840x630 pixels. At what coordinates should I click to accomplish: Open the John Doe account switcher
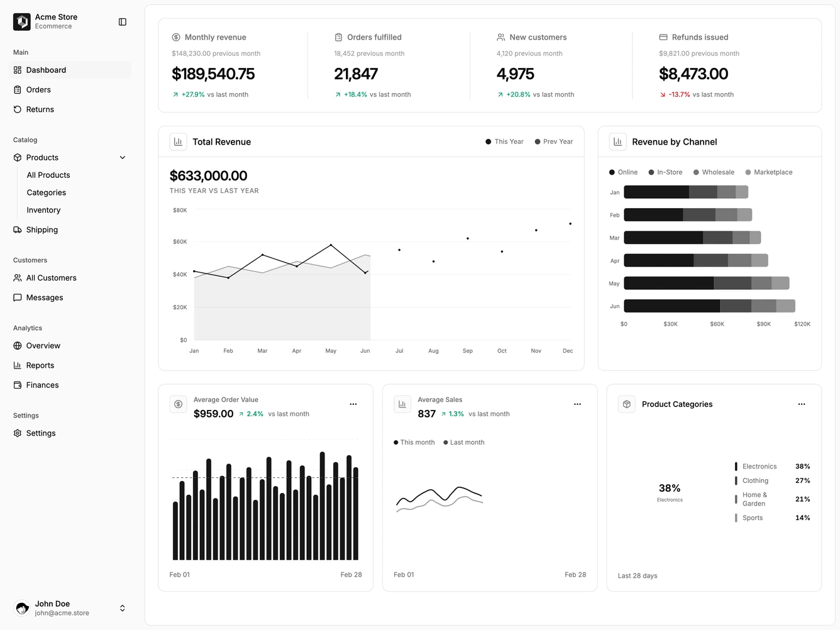(x=123, y=608)
